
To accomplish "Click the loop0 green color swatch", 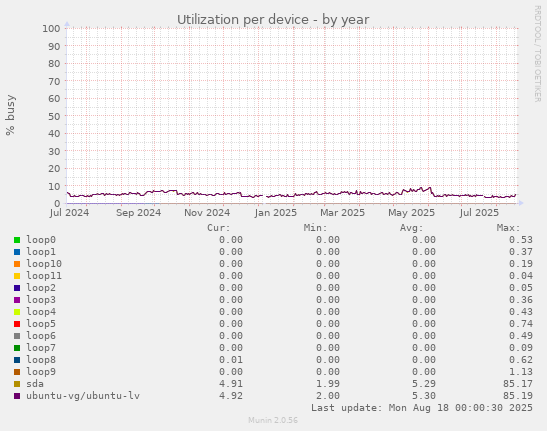I will click(17, 240).
